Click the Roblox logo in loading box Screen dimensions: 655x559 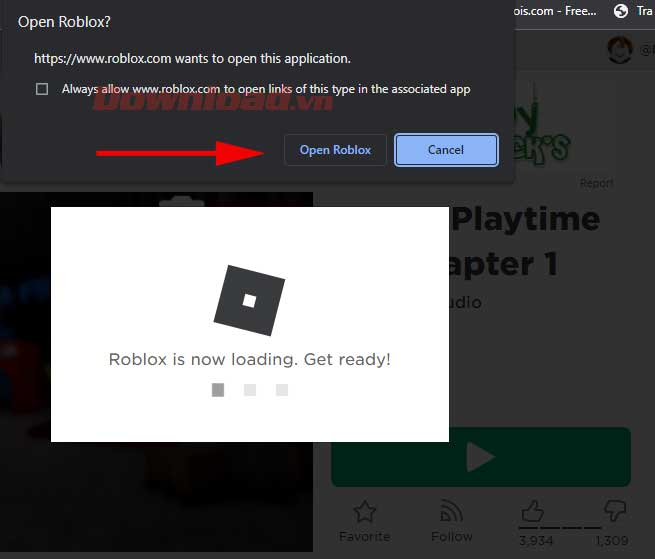[x=249, y=300]
